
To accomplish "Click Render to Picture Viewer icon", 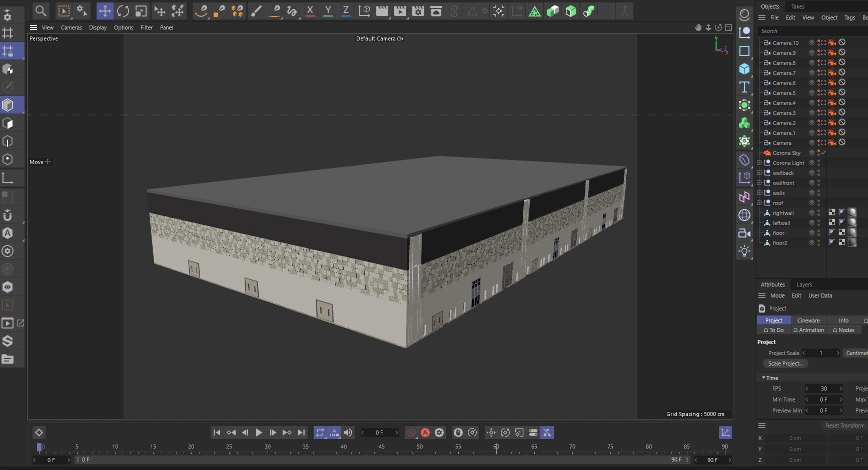I will point(400,11).
